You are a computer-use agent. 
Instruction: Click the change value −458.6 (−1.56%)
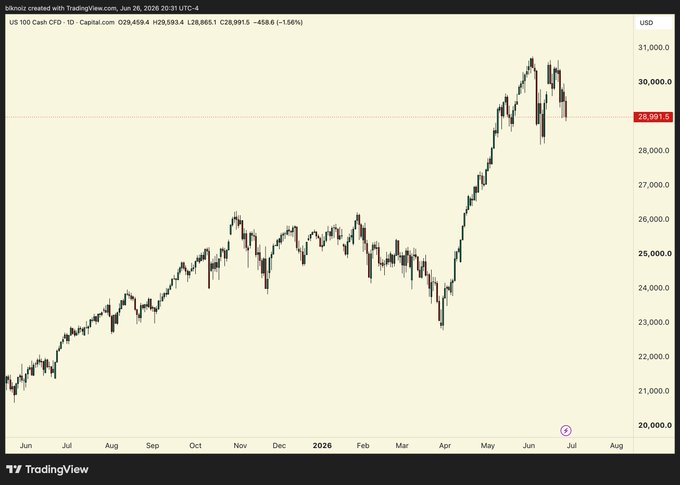pyautogui.click(x=278, y=22)
